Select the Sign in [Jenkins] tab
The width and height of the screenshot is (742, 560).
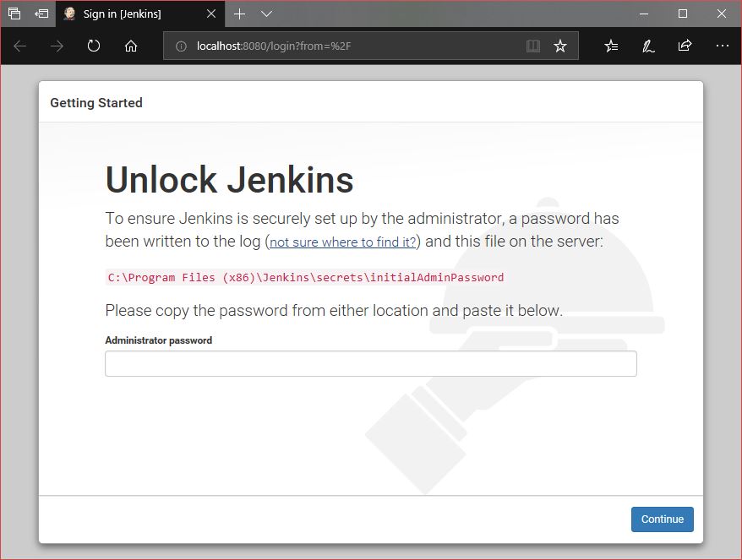(127, 14)
